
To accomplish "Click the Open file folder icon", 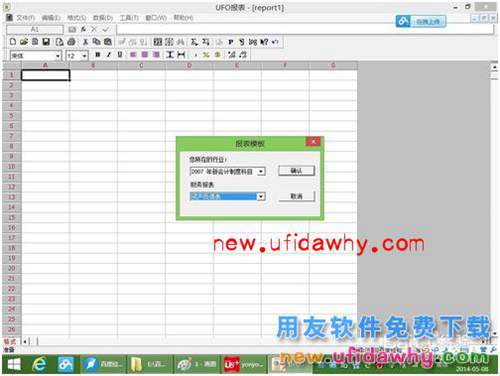I will tap(23, 42).
